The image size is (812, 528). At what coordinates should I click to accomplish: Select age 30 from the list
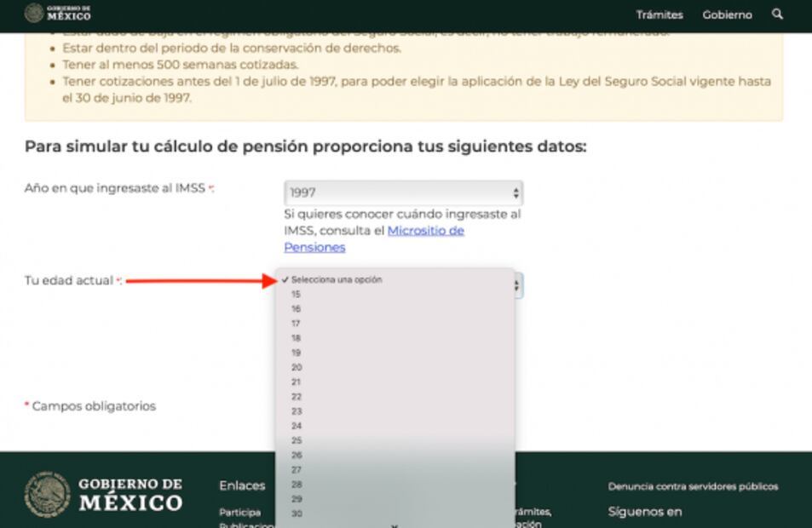pos(297,514)
